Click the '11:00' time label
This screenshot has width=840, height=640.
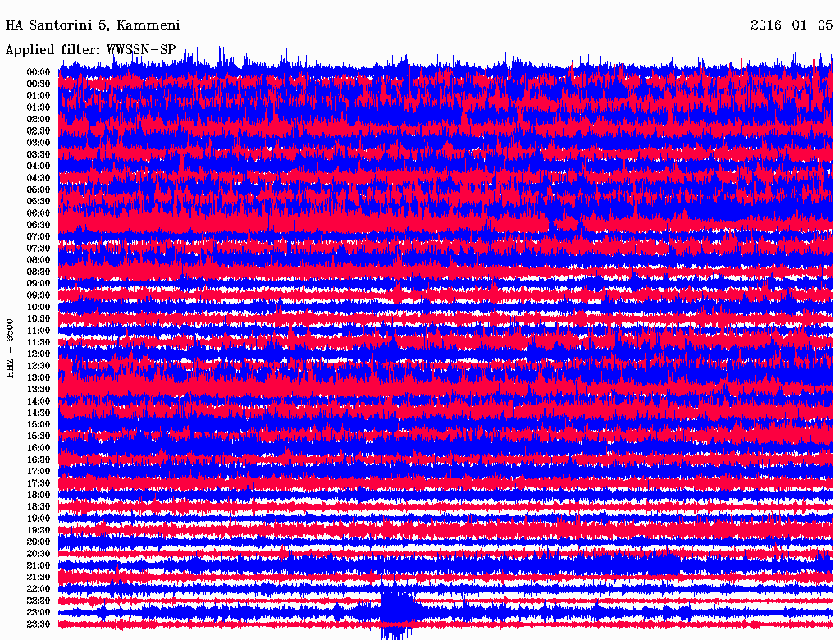[39, 331]
